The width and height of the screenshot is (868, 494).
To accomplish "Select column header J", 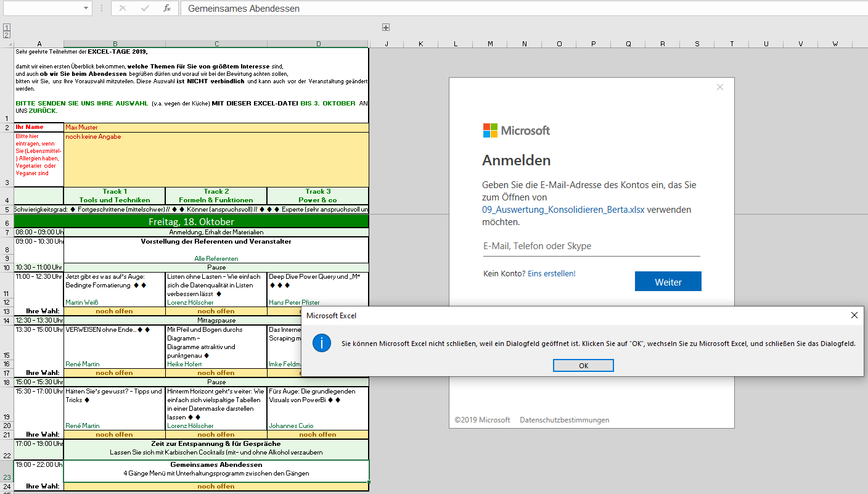I will tap(387, 43).
